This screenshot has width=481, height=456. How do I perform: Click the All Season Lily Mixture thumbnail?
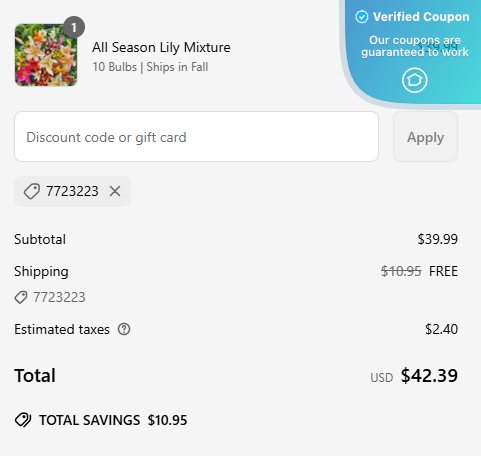point(46,55)
